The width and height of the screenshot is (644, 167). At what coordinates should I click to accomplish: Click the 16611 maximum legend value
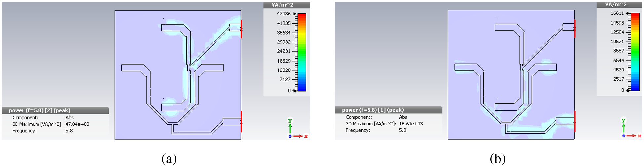point(617,14)
